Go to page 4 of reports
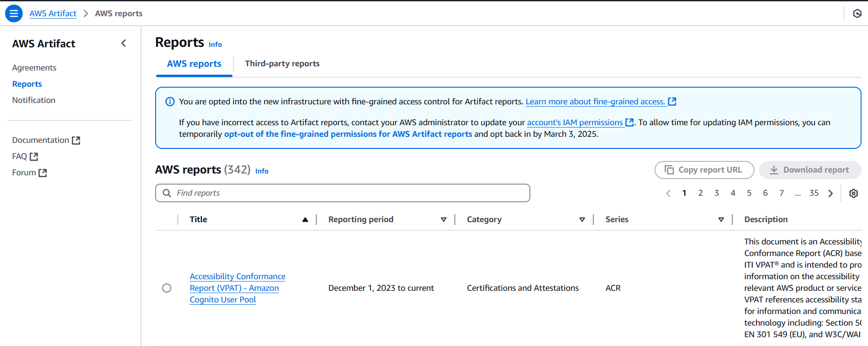This screenshot has height=346, width=868. pyautogui.click(x=733, y=193)
